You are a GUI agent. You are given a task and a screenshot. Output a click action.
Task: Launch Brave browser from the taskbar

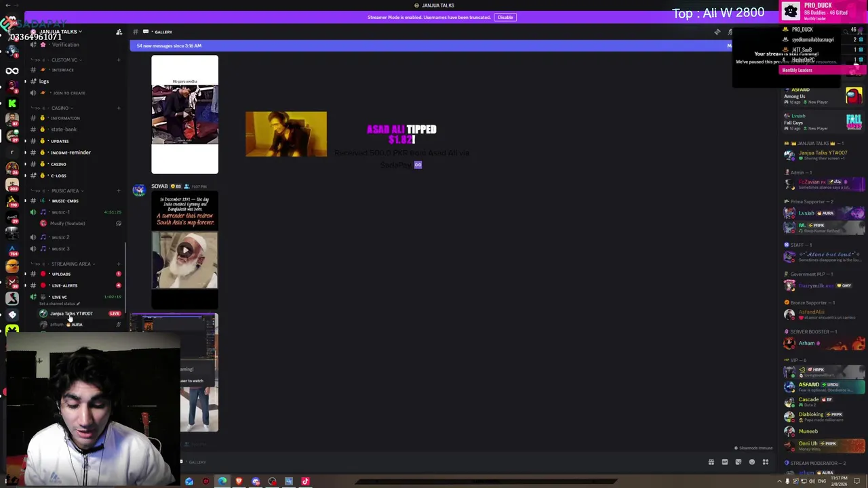coord(239,482)
